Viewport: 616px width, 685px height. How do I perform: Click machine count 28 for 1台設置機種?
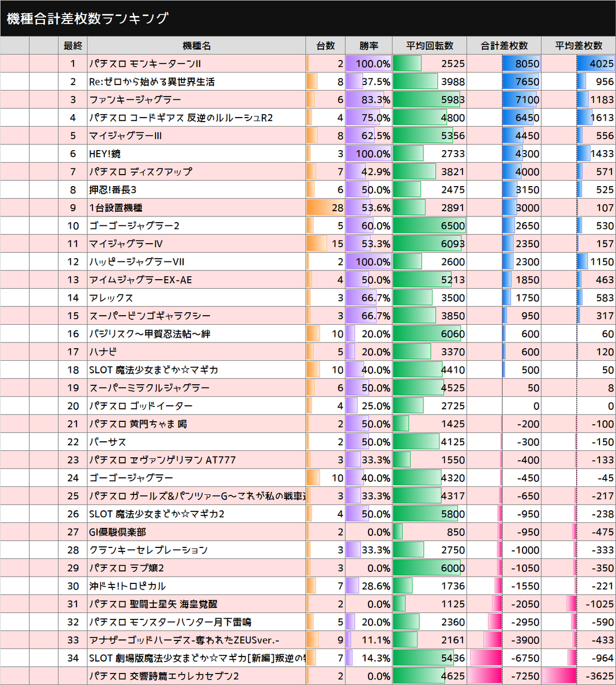(x=326, y=208)
